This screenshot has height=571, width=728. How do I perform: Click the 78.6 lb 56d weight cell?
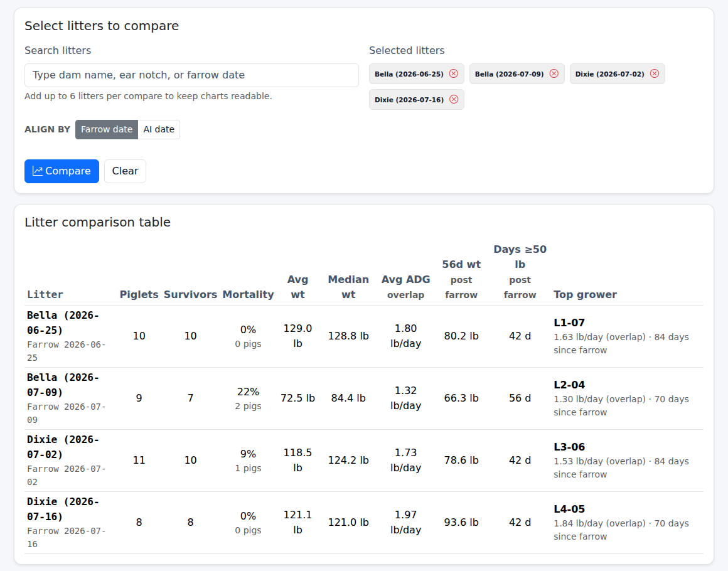461,461
